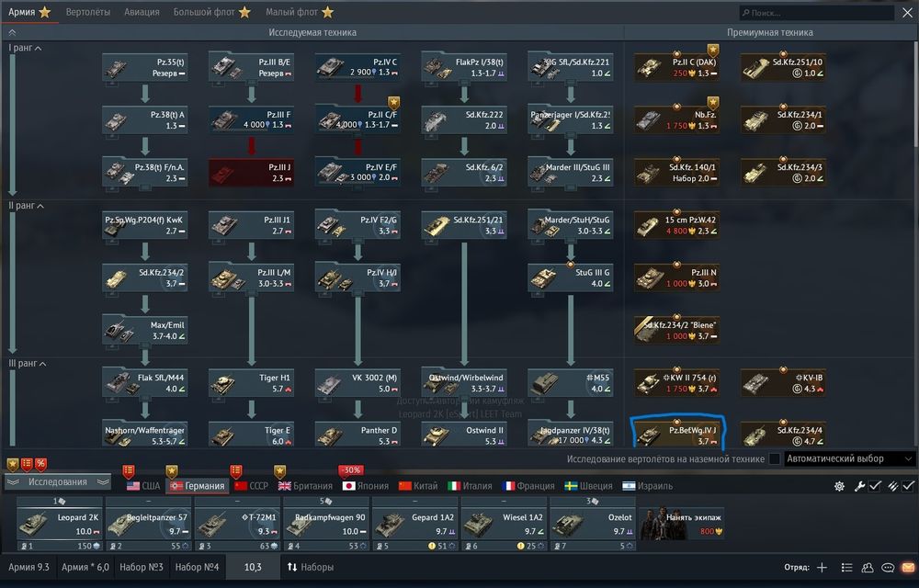Select the СССР nation tab
Screen dimensions: 919x588
point(251,486)
